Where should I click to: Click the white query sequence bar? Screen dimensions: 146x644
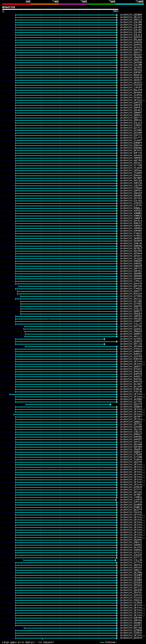(x=60, y=10)
